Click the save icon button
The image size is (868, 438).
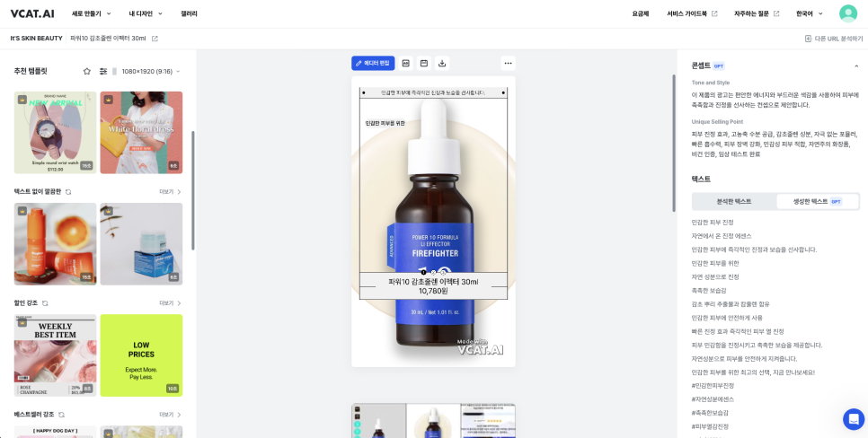424,63
